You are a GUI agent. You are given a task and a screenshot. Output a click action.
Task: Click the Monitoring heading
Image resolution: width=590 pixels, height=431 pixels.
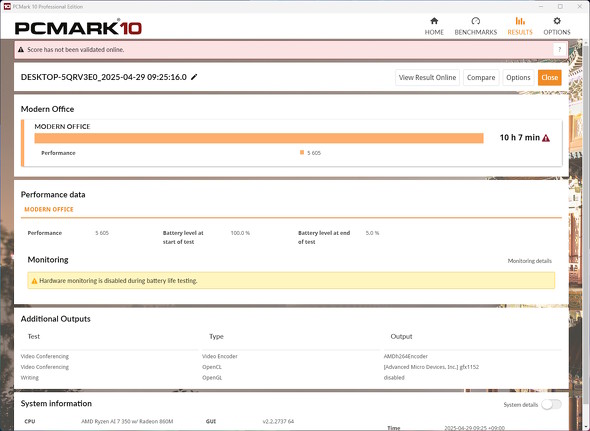[48, 260]
